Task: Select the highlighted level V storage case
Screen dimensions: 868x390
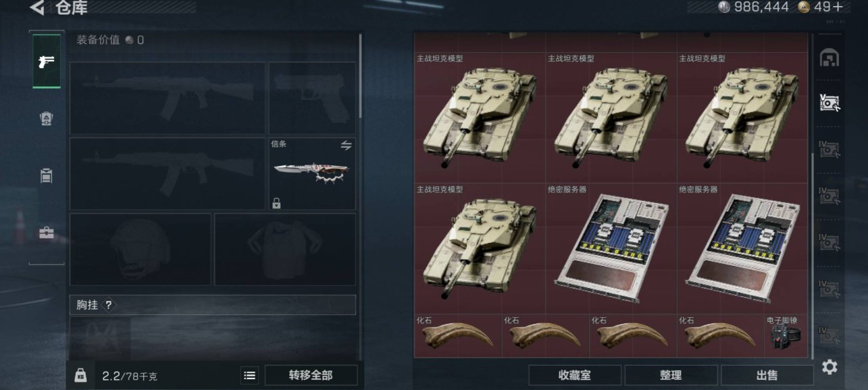Action: pyautogui.click(x=829, y=103)
